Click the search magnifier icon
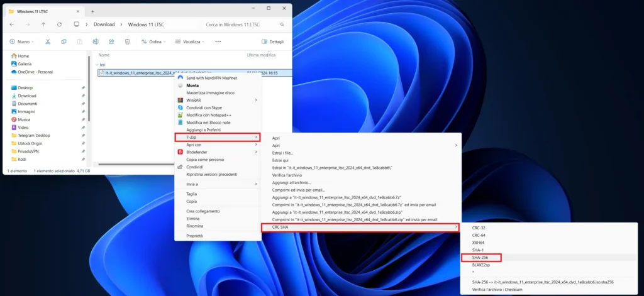The width and height of the screenshot is (644, 296). click(x=282, y=25)
